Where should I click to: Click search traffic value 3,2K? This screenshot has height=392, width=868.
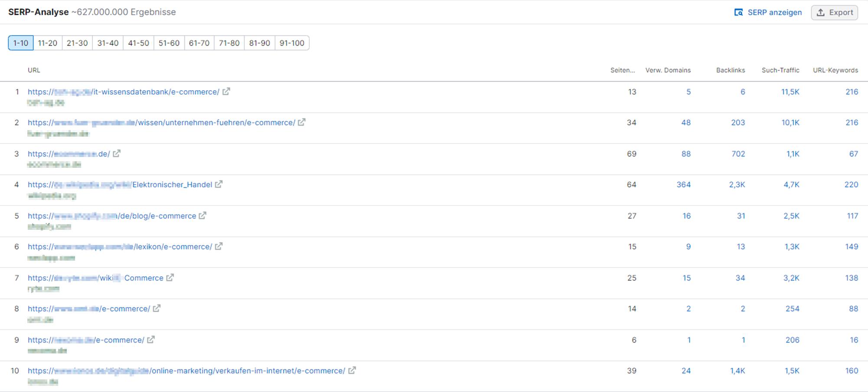coord(791,278)
